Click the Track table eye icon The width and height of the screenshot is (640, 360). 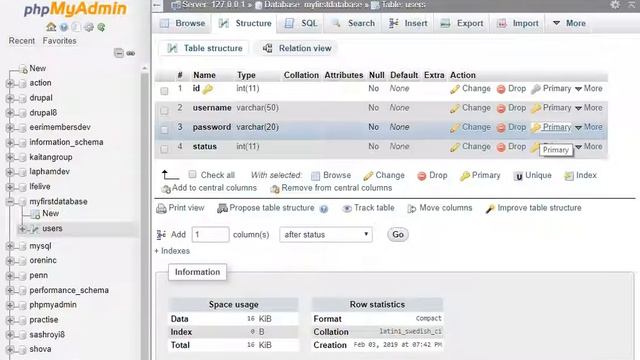point(347,209)
